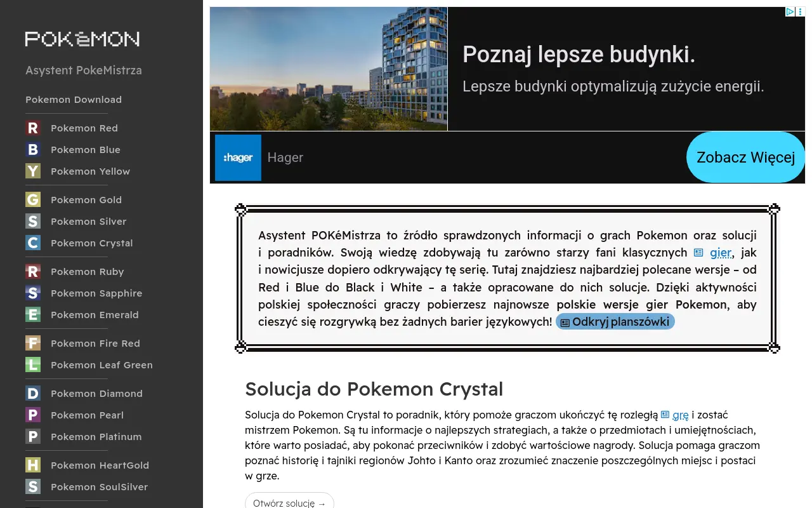Click the Pokemon Fire Red 'F' icon
Image resolution: width=812 pixels, height=508 pixels.
(x=33, y=344)
